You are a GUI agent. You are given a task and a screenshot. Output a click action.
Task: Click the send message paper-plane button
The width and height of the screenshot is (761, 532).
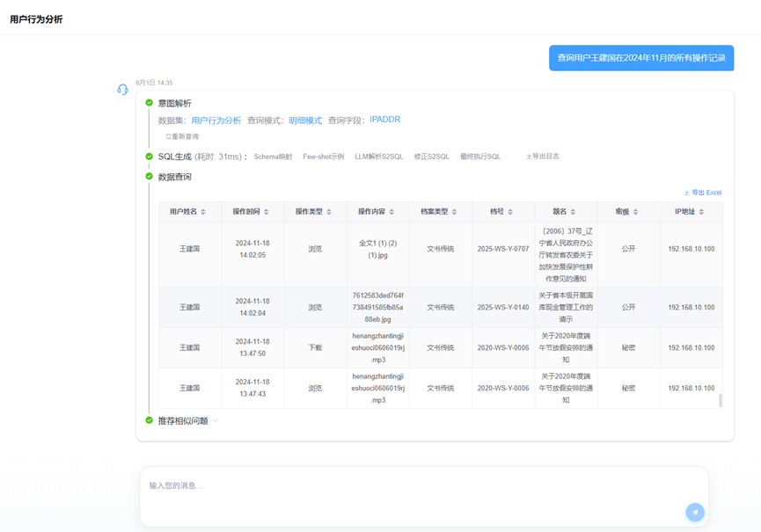coord(695,512)
